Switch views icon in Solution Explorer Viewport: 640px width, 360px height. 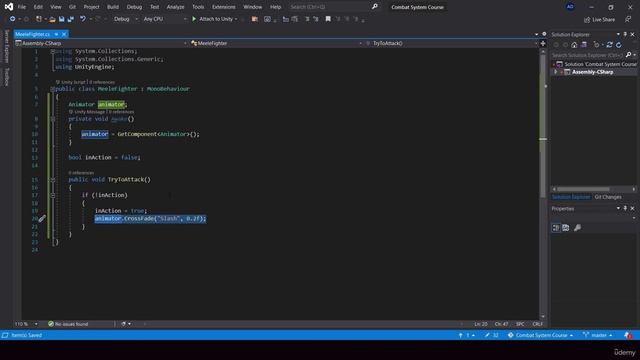[x=584, y=45]
